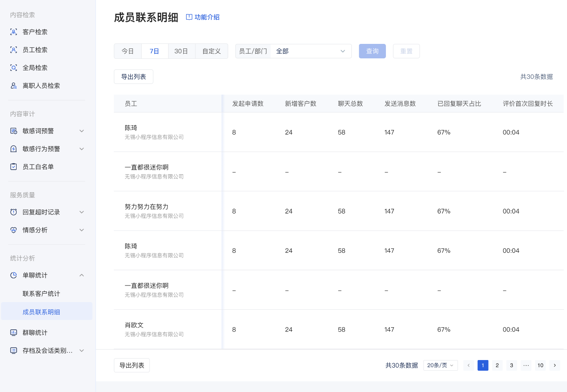The image size is (567, 392).
Task: Click the 员工白名单 clipboard icon
Action: [x=14, y=167]
